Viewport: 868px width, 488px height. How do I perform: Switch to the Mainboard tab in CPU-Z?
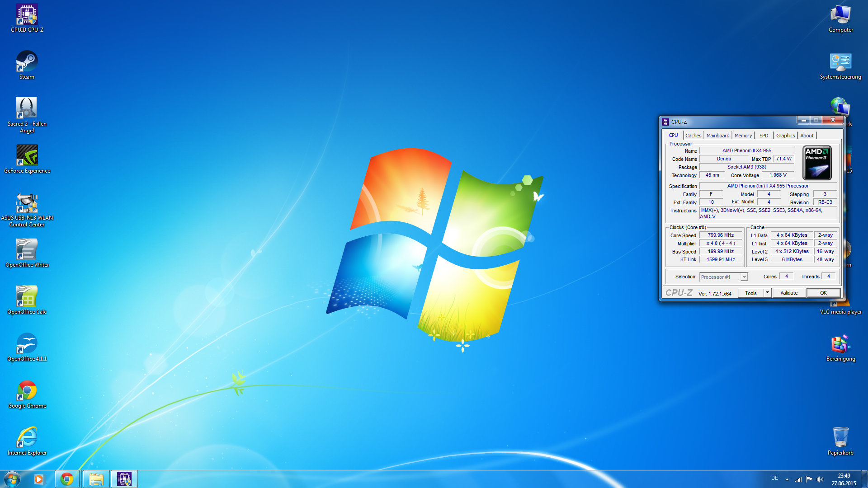coord(717,136)
